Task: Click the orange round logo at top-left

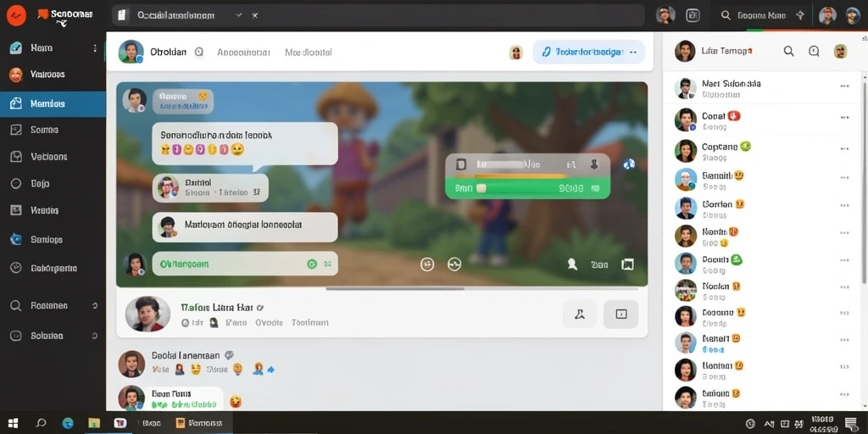Action: point(16,15)
